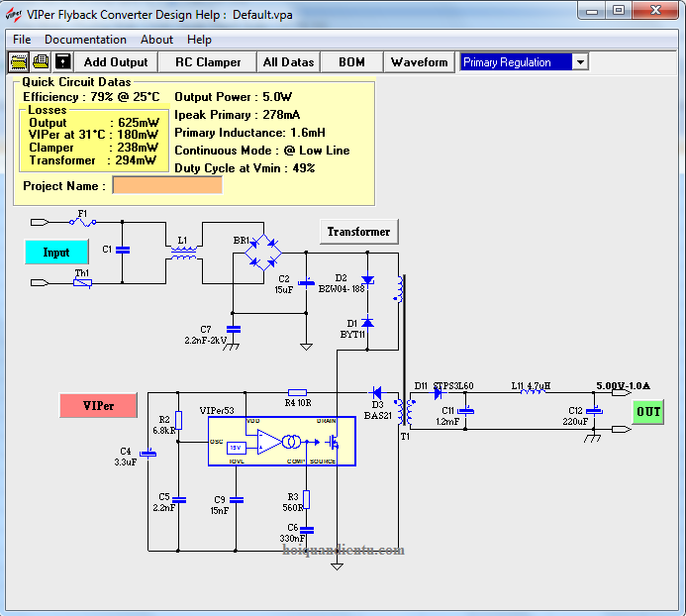Screen dimensions: 686x616
Task: Click the folder-with-document toolbar icon
Action: click(42, 62)
